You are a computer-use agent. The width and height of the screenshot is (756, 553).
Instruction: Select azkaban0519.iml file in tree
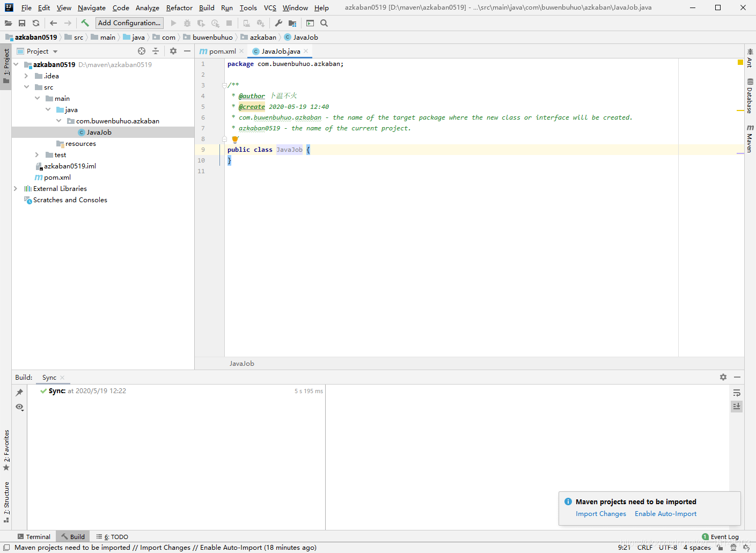(65, 166)
